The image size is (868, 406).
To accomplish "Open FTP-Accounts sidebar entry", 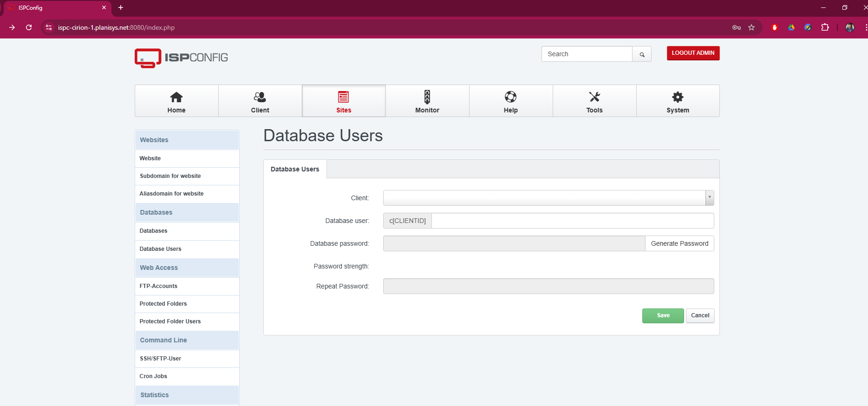I will pos(187,286).
